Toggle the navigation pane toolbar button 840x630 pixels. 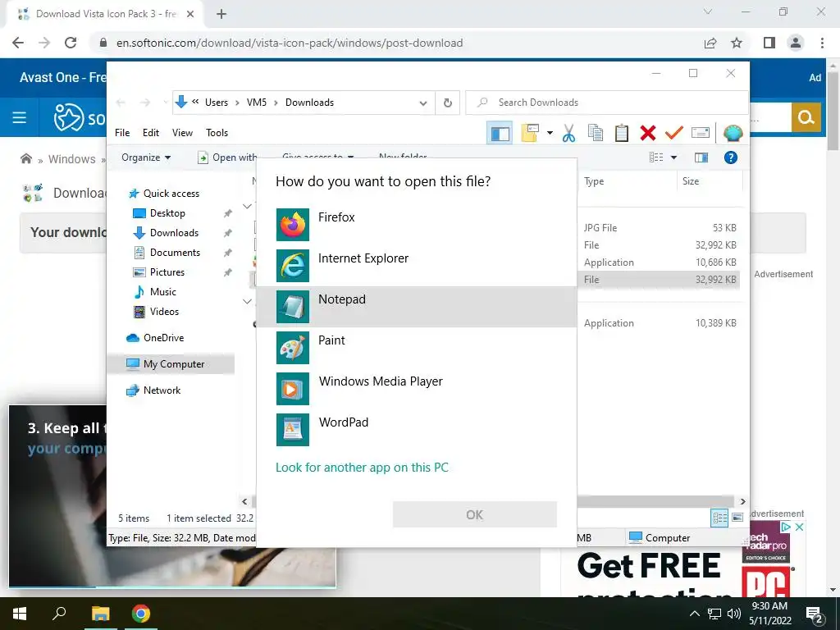pos(500,133)
